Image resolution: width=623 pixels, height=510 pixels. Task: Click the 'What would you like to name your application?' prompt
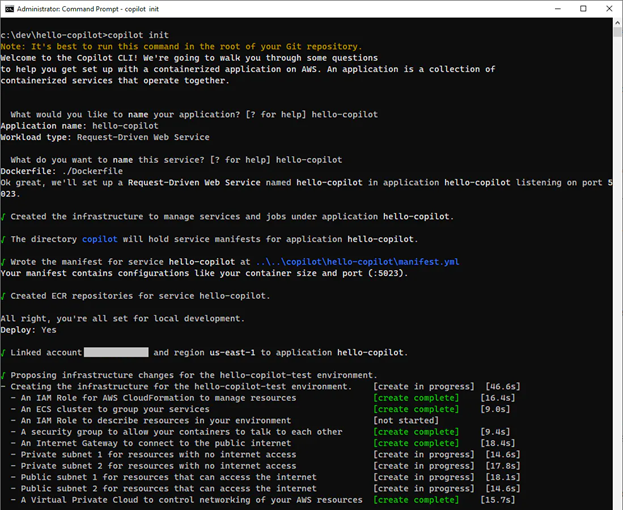[x=194, y=115]
